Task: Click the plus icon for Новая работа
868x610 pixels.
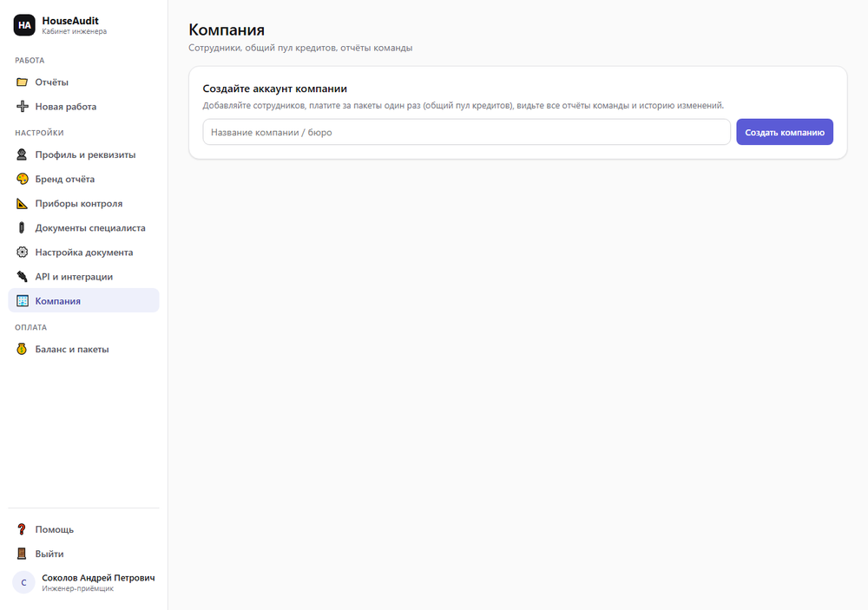Action: coord(23,106)
